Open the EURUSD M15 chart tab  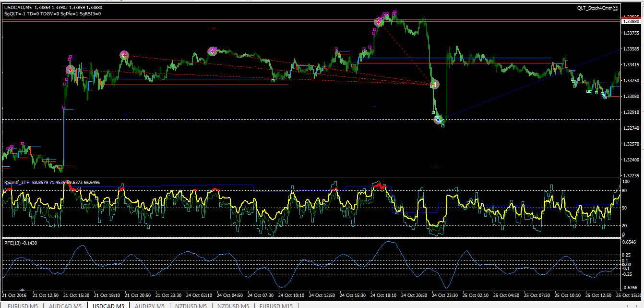coord(276,305)
